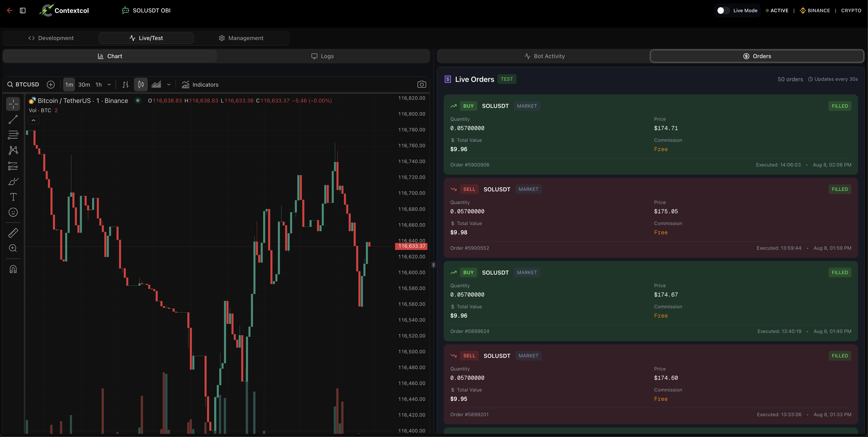Click the BUY badge on order #5900906
This screenshot has height=437, width=868.
tap(468, 106)
